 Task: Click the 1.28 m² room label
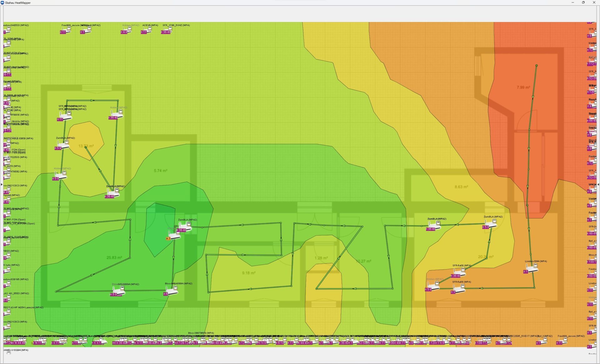(x=321, y=258)
